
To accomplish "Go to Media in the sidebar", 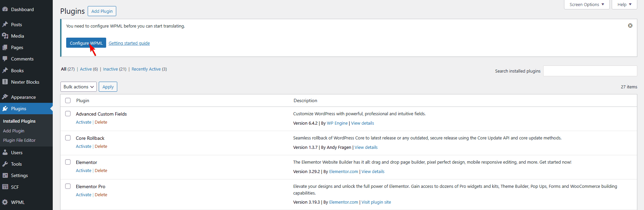I will pos(17,36).
